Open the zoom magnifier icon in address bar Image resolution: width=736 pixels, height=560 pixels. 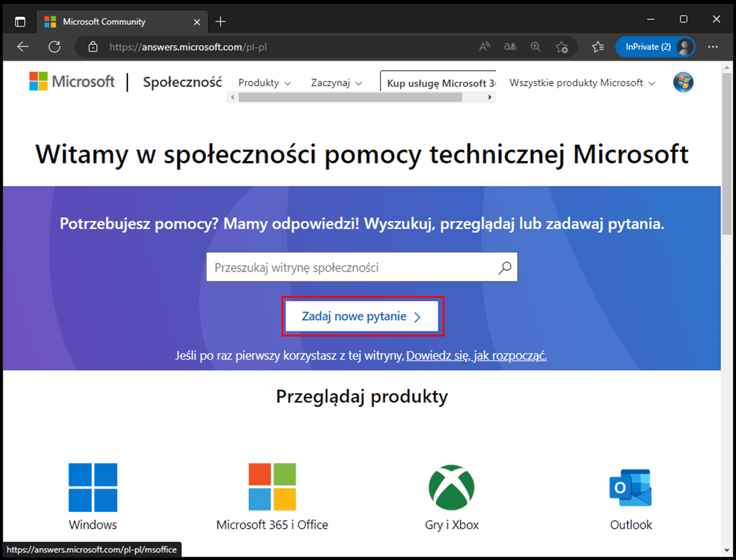coord(536,47)
